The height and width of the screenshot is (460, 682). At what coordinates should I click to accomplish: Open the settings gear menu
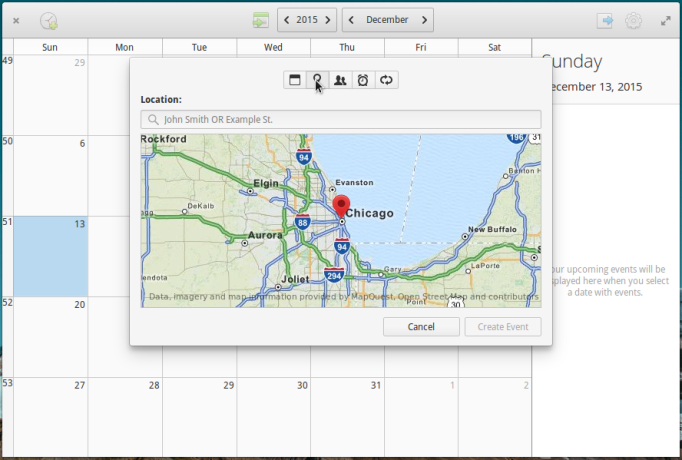633,20
